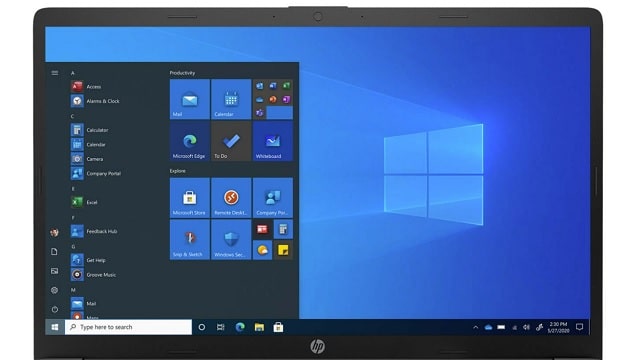This screenshot has height=360, width=640.
Task: Click letter A header in app list
Action: tap(73, 73)
